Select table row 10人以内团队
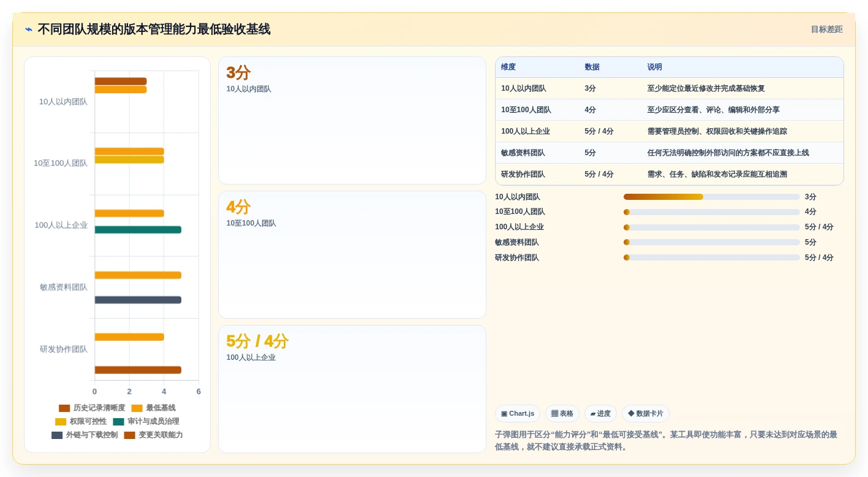The image size is (868, 477). [x=670, y=88]
